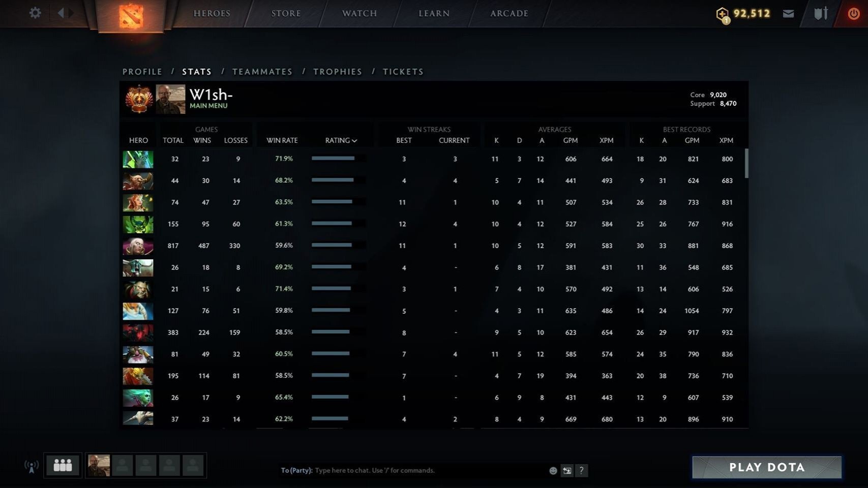The image size is (868, 488).
Task: Open the WATCH menu
Action: coord(360,13)
